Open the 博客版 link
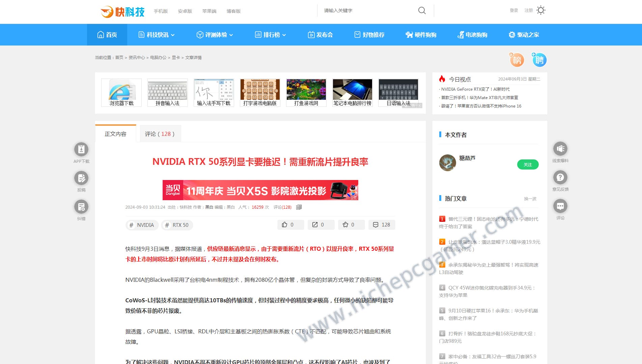Viewport: 642px width, 364px height. point(233,11)
